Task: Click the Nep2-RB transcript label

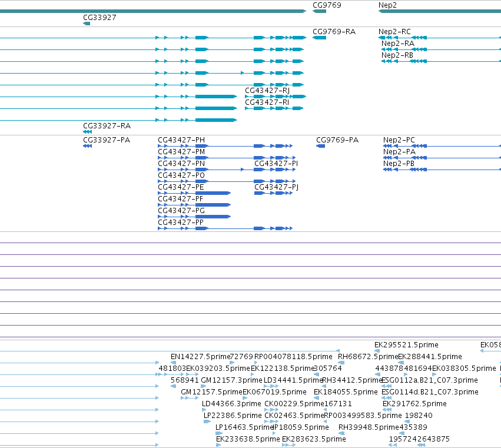Action: point(397,55)
